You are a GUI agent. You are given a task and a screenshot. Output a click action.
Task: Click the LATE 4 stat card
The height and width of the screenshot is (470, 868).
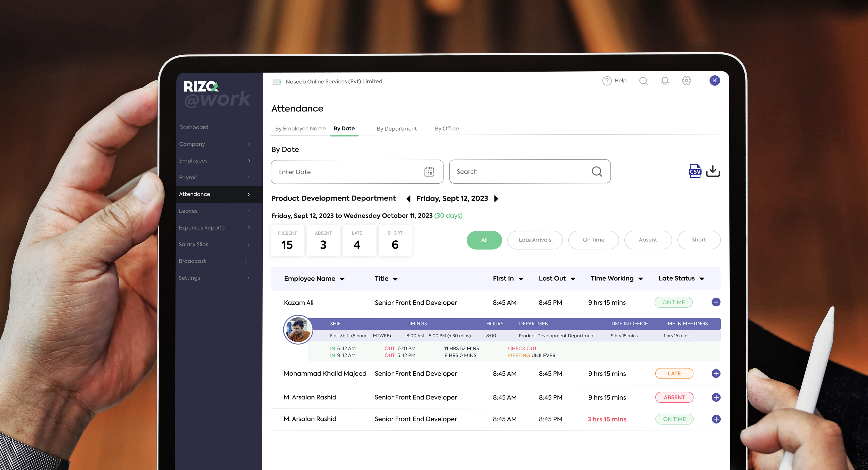pyautogui.click(x=359, y=240)
